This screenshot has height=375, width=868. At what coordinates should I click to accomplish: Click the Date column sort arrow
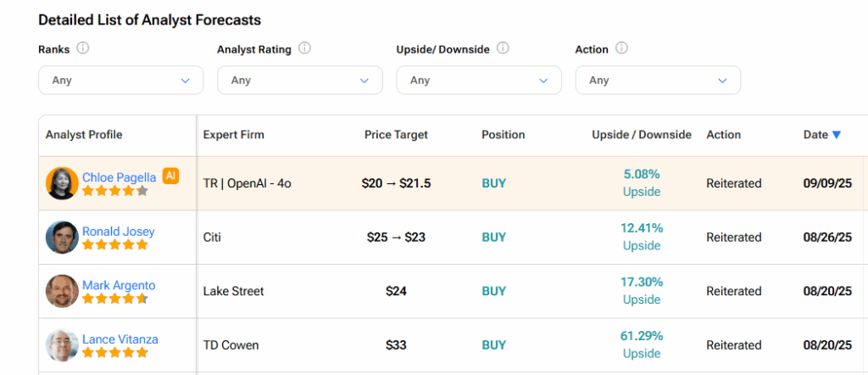837,135
